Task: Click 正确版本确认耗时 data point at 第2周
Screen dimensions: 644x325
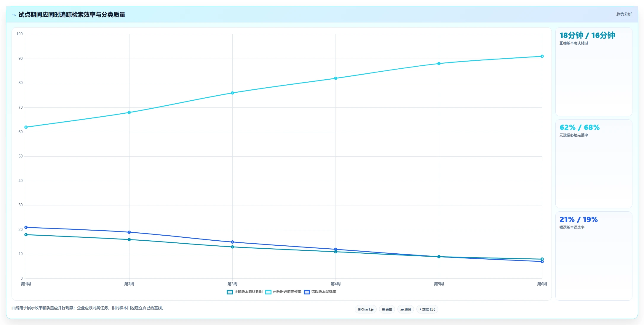Action: [129, 240]
